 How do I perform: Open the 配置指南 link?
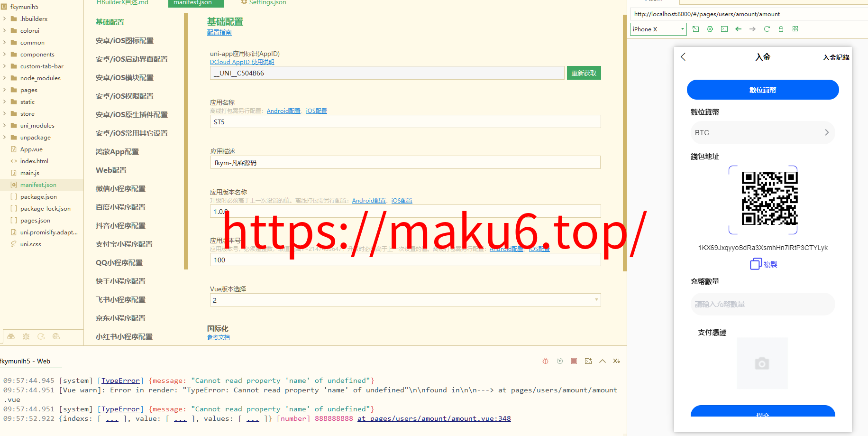[x=219, y=32]
